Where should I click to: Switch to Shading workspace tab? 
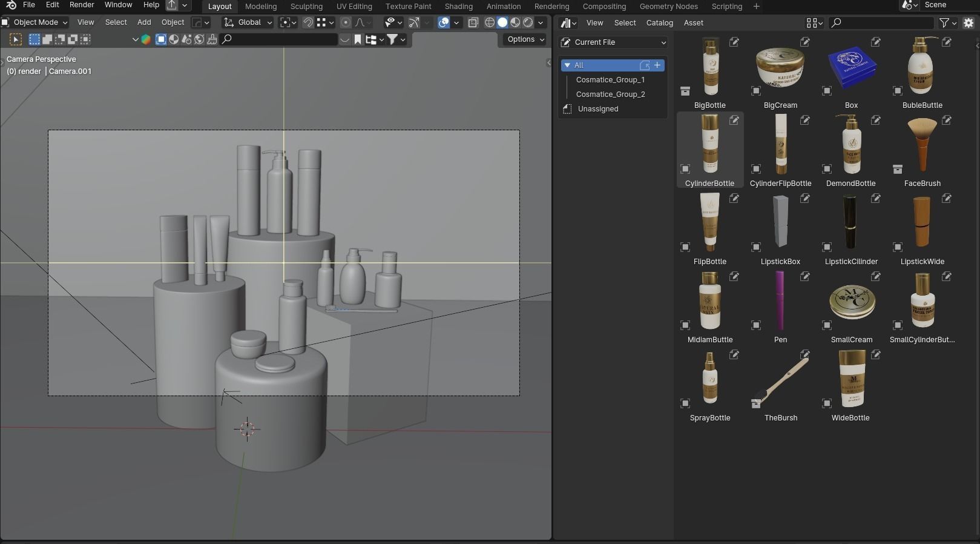(x=459, y=6)
